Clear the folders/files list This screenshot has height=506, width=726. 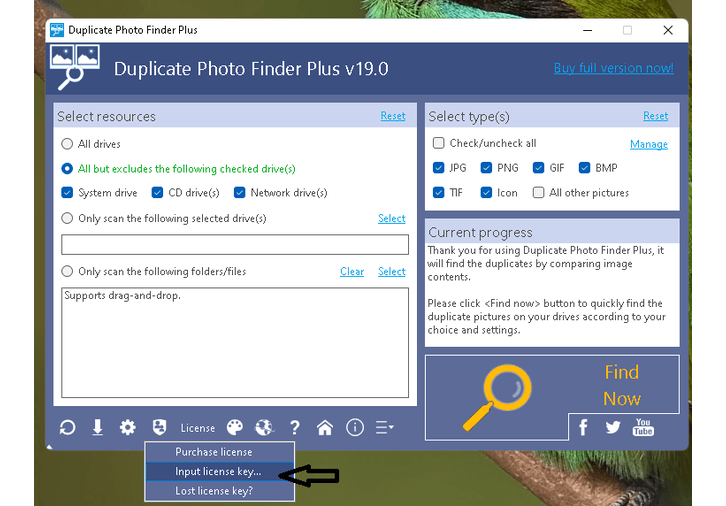(x=352, y=271)
